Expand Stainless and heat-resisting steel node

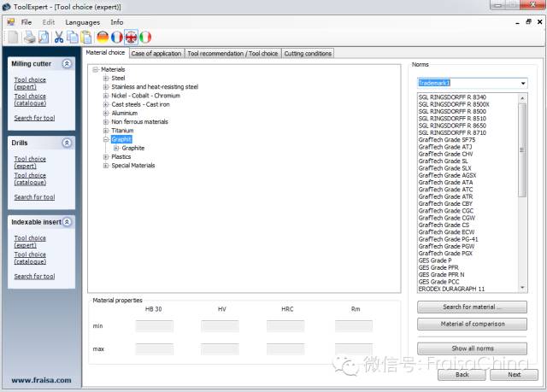click(x=106, y=87)
